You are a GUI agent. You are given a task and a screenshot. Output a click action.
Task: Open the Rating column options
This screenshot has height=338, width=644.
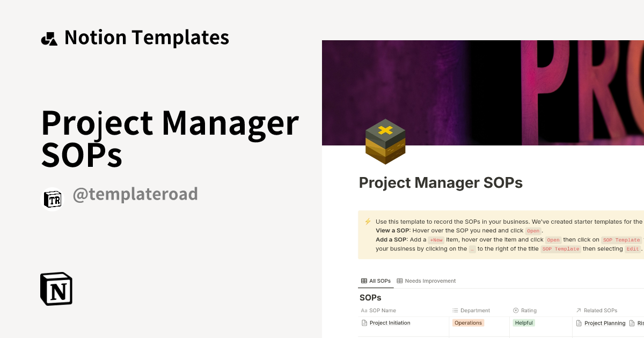[528, 310]
